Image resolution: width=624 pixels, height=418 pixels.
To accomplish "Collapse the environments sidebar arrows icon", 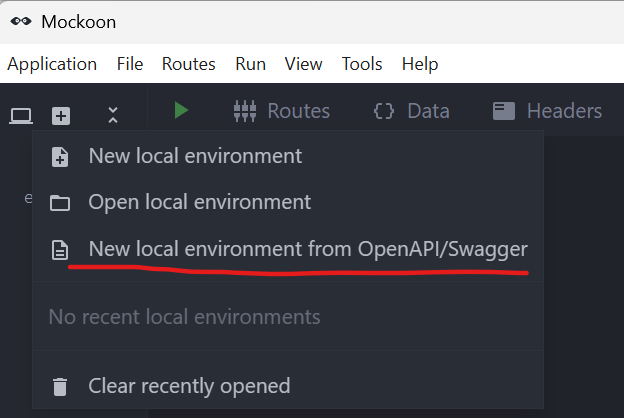I will pyautogui.click(x=113, y=115).
